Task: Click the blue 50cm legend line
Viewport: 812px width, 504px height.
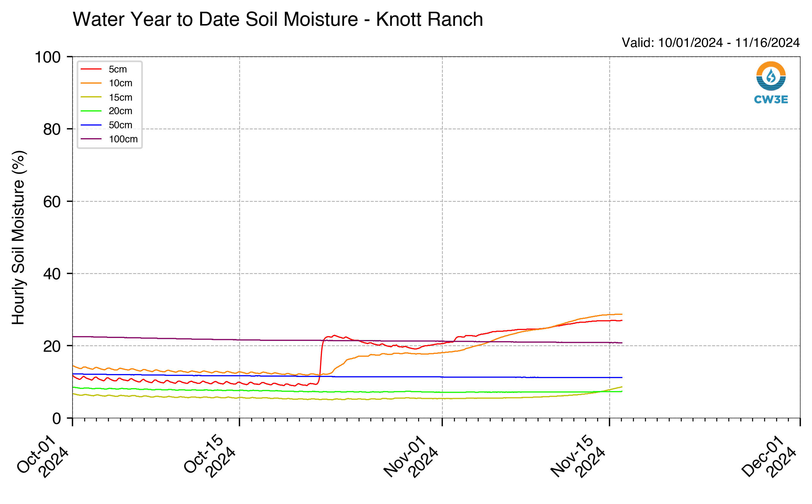Action: [91, 125]
